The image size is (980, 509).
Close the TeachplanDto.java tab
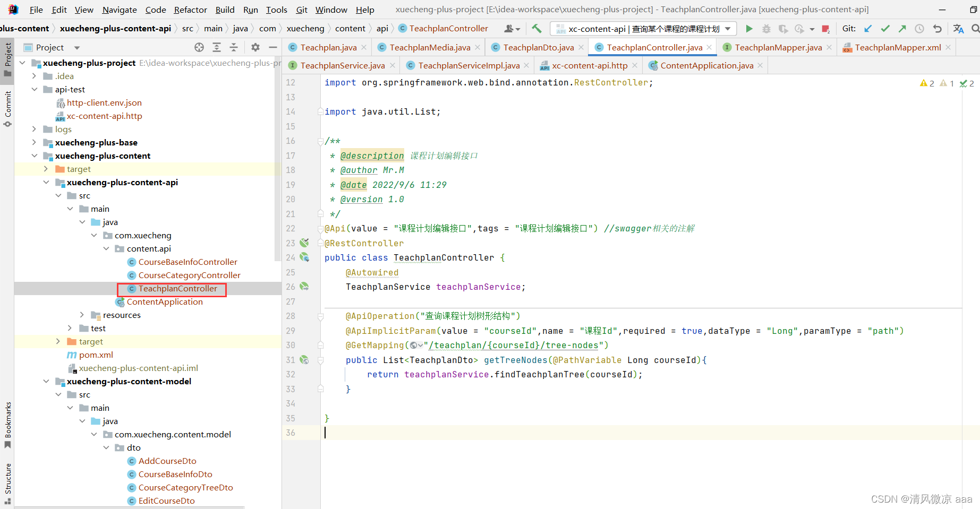pos(581,47)
